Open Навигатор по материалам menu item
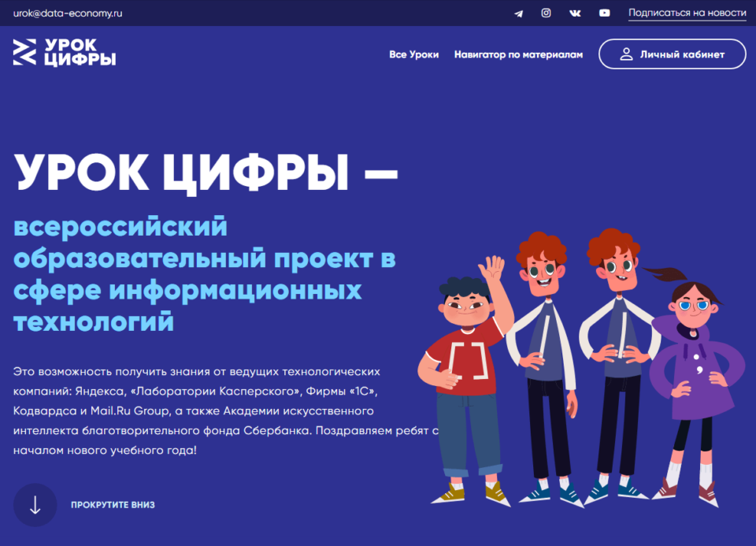 tap(518, 54)
